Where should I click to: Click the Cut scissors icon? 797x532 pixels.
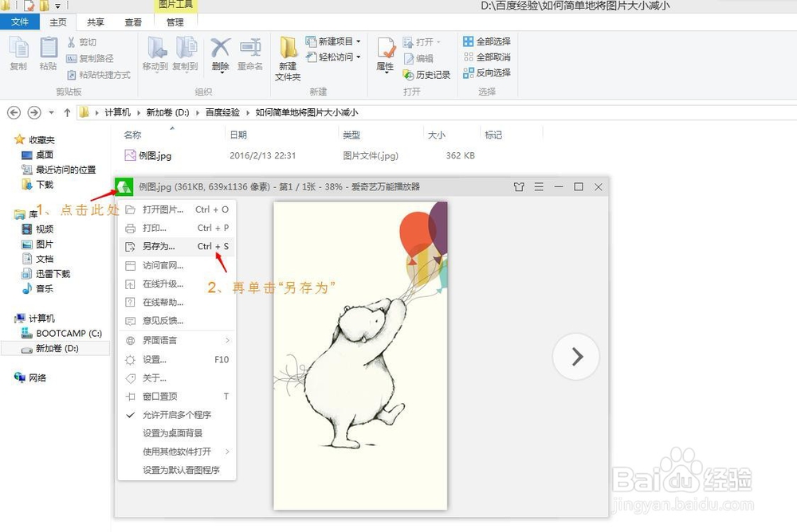click(x=71, y=42)
